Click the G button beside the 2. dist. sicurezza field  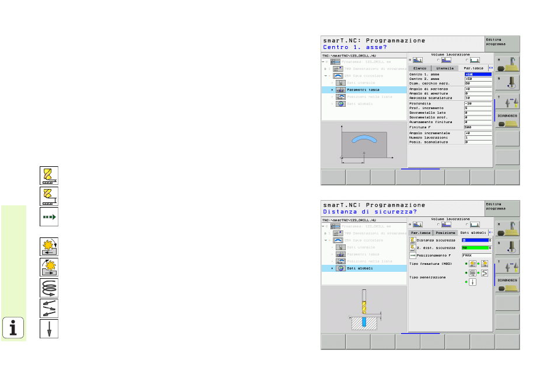490,247
